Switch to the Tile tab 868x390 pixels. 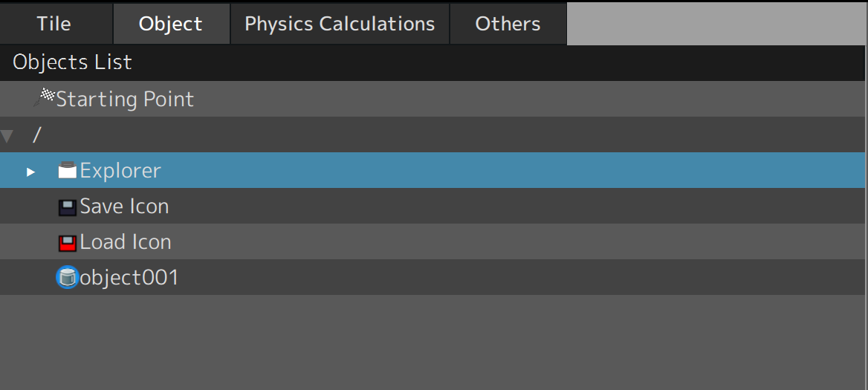pyautogui.click(x=54, y=24)
